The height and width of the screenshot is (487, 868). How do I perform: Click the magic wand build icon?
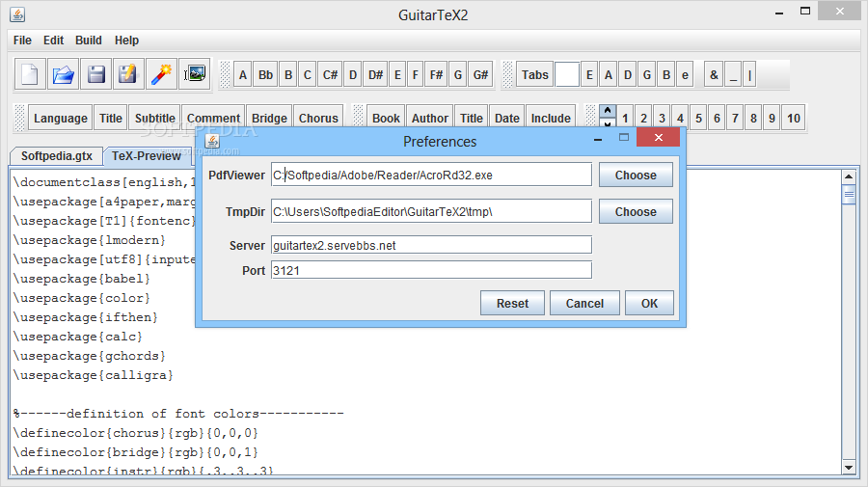click(162, 74)
